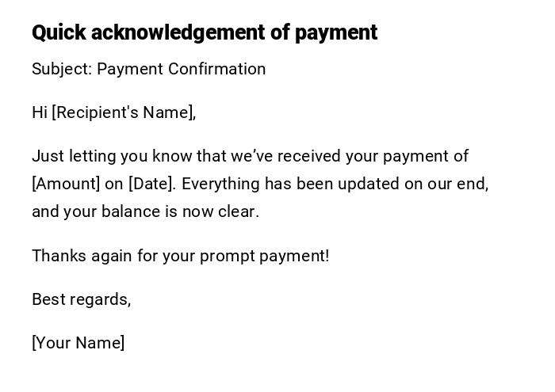This screenshot has width=555, height=392.
Task: Click "Confirmation" in the subject line
Action: [218, 69]
